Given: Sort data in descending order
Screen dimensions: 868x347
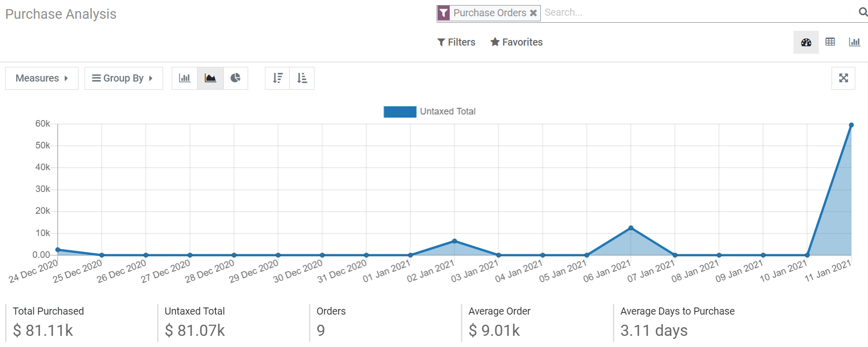Looking at the screenshot, I should click(277, 78).
